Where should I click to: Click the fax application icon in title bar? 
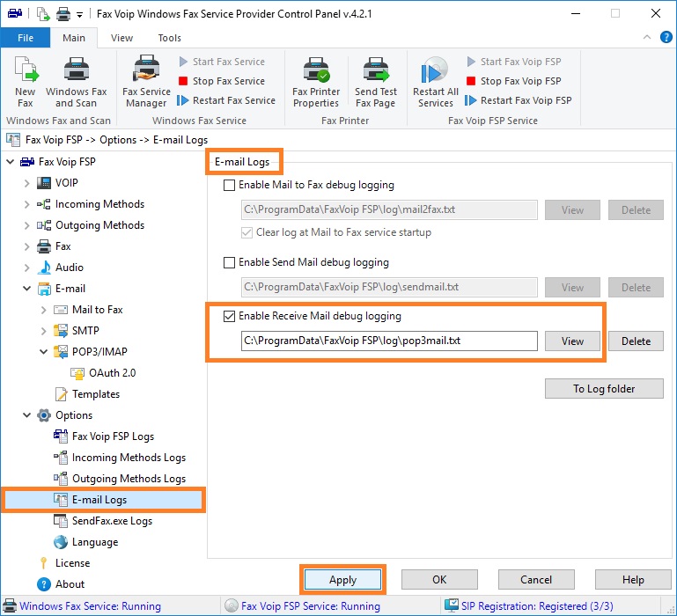click(15, 14)
